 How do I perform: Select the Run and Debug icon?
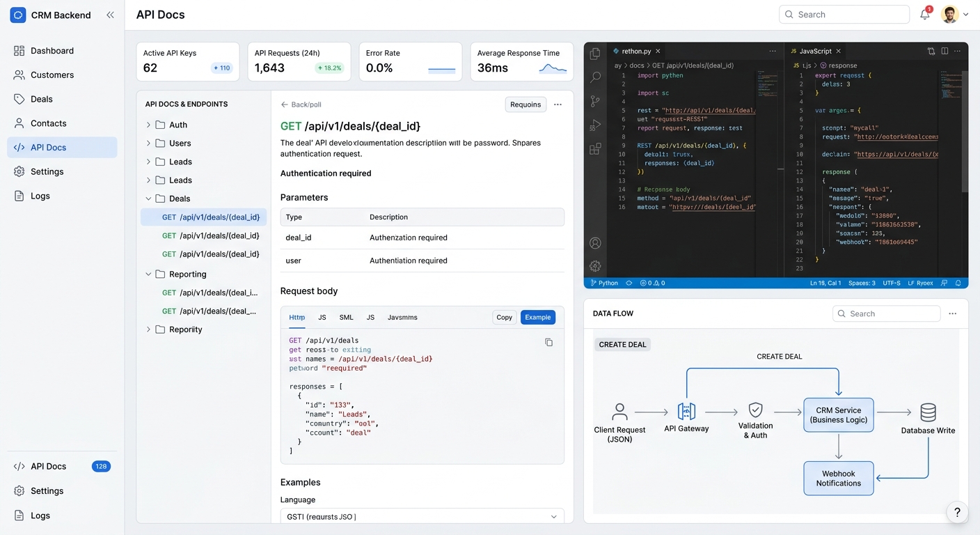point(595,125)
